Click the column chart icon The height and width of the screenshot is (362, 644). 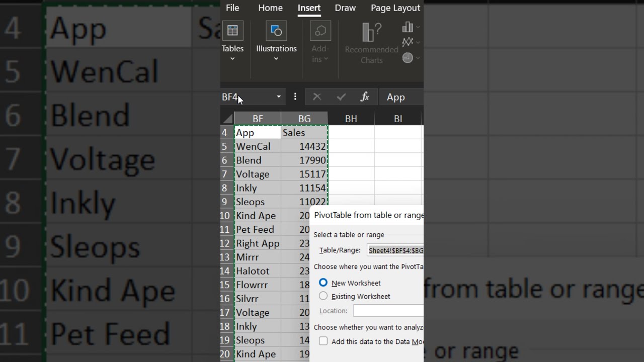[408, 27]
